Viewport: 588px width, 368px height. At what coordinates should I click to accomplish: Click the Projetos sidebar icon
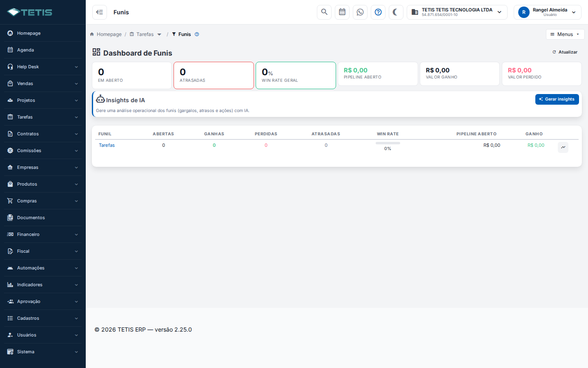pyautogui.click(x=10, y=100)
